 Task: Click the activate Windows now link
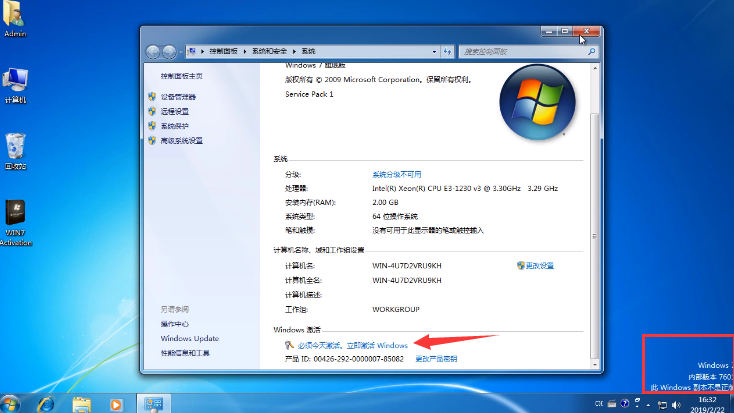click(x=352, y=345)
